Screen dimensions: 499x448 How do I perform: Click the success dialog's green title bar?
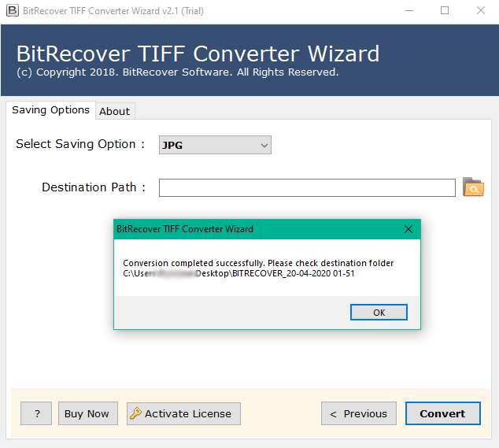click(x=236, y=229)
